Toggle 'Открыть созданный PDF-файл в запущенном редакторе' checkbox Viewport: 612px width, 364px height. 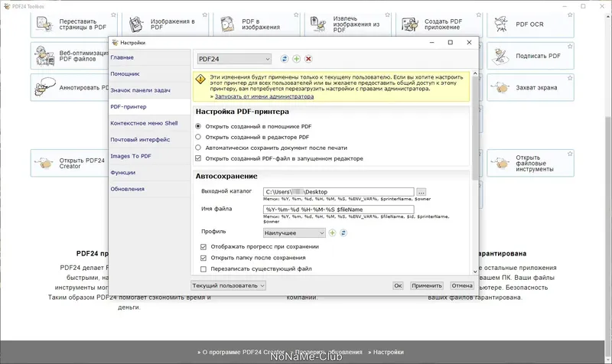tap(198, 158)
